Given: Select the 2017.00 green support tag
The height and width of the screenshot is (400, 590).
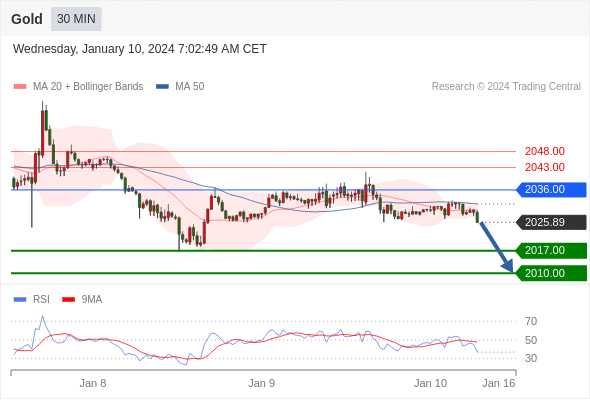Looking at the screenshot, I should tap(551, 251).
